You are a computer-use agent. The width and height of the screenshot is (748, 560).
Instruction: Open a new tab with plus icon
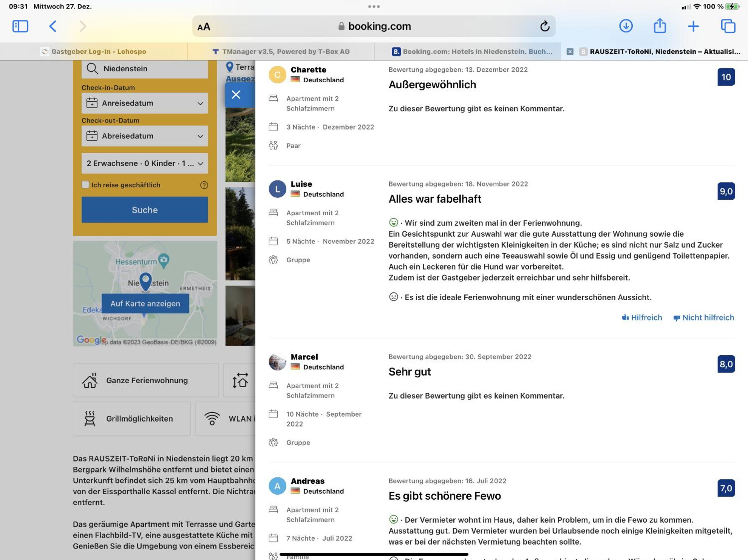click(693, 26)
